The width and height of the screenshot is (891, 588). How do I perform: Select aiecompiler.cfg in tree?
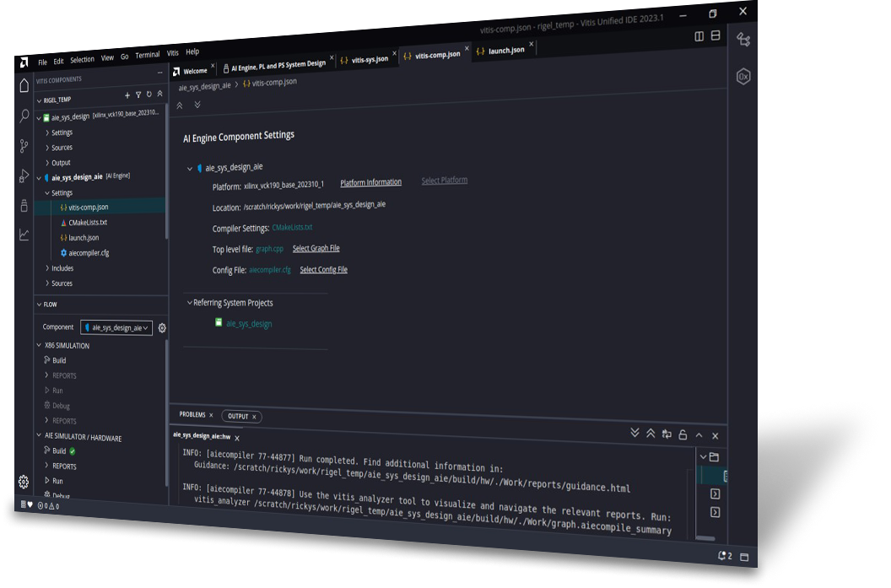[89, 253]
